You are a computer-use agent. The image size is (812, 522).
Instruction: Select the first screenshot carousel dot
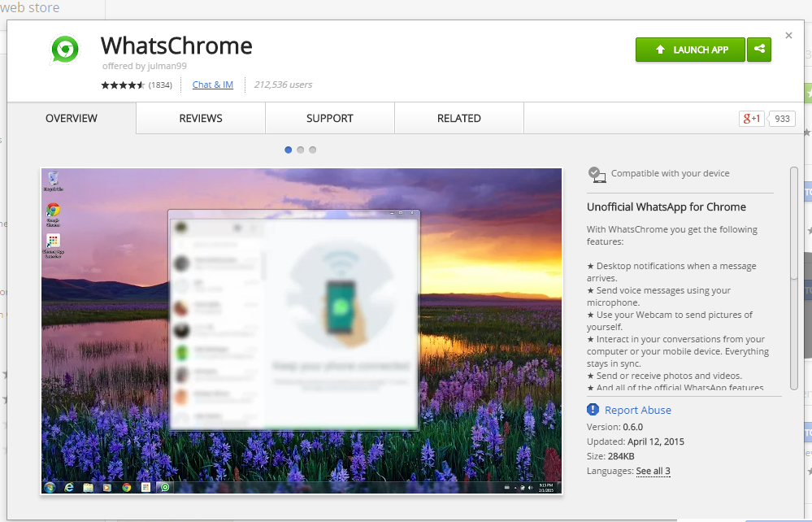289,150
